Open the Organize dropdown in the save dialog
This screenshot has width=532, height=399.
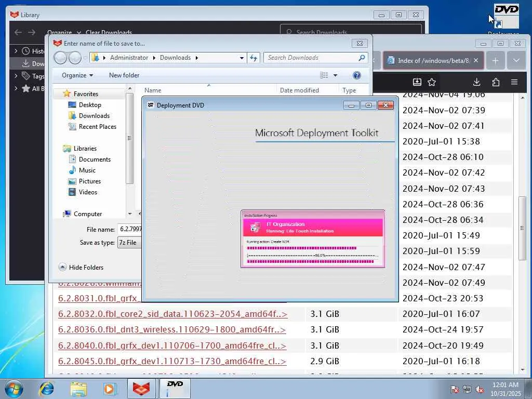point(77,75)
